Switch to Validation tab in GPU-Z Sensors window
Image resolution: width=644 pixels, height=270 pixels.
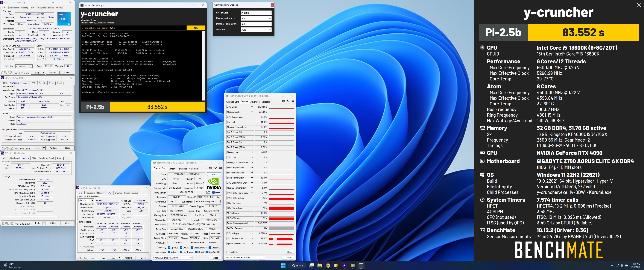pos(266,102)
